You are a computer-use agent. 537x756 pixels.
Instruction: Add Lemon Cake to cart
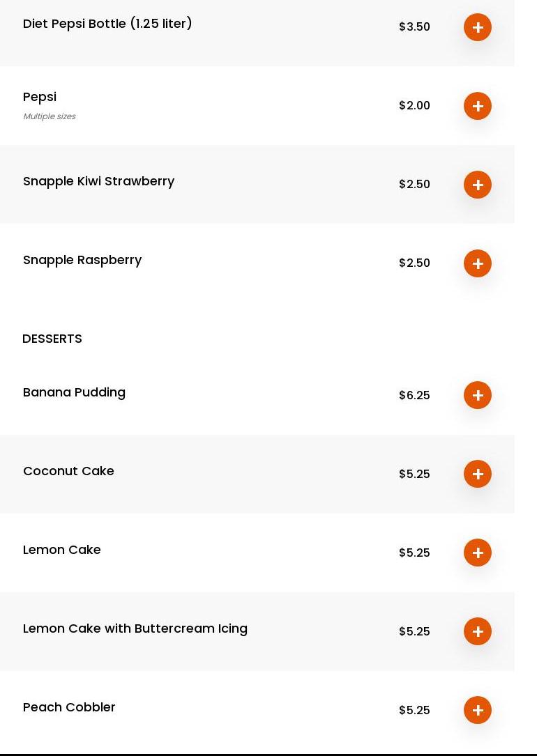click(x=478, y=553)
